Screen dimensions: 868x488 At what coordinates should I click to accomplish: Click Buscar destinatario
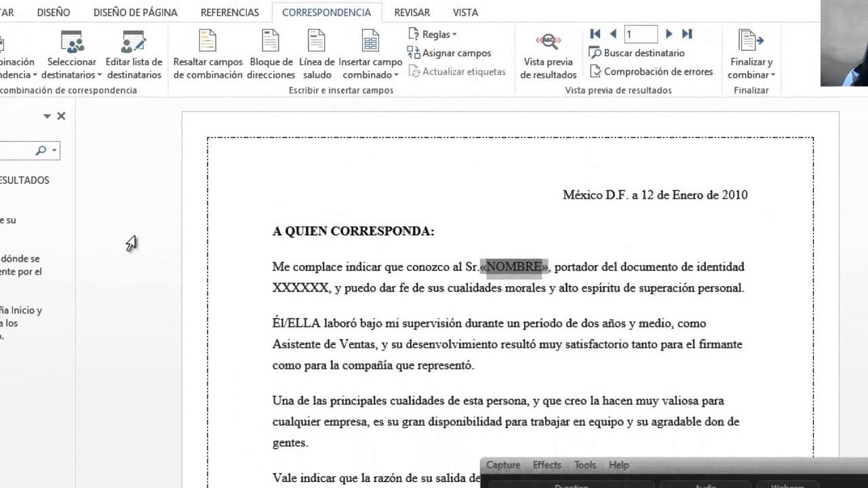[x=636, y=53]
